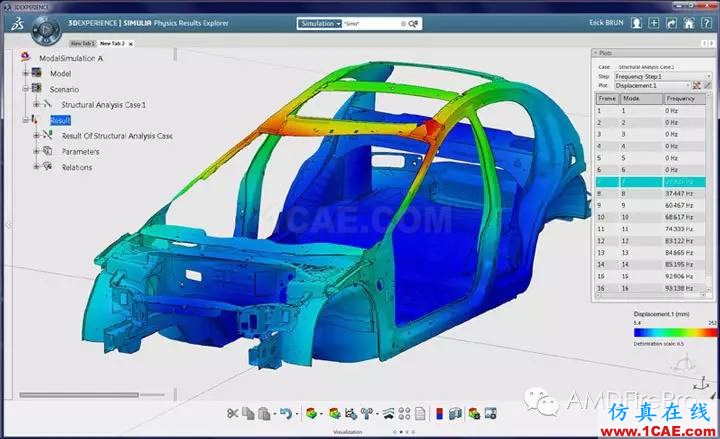720x439 pixels.
Task: Switch to New Tab 1
Action: tap(83, 43)
